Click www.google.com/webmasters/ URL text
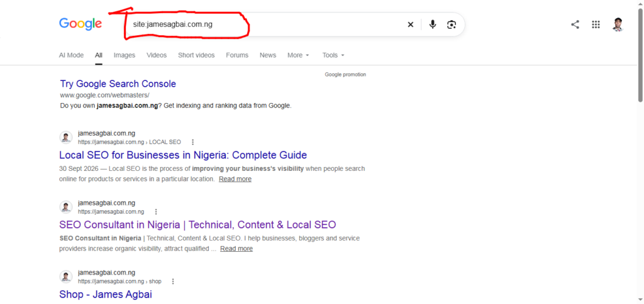This screenshot has height=304, width=644. tap(105, 95)
